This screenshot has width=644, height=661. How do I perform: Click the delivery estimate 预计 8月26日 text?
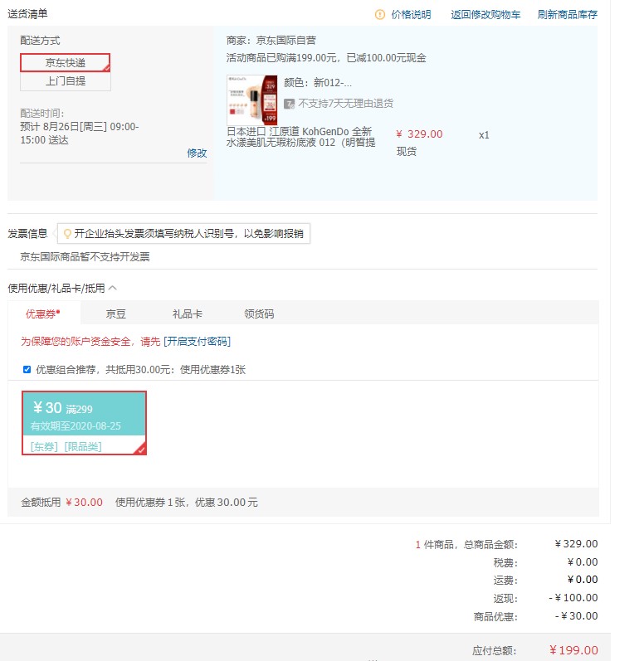[x=80, y=134]
